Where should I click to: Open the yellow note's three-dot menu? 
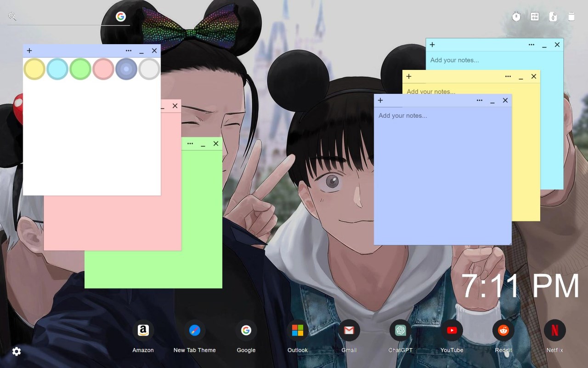tap(508, 76)
